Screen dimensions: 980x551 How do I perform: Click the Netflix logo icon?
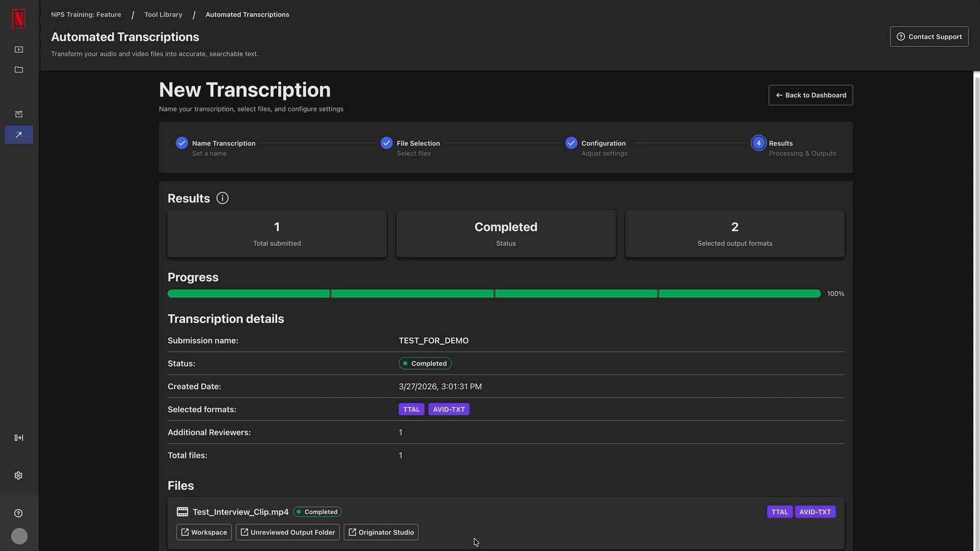coord(19,19)
